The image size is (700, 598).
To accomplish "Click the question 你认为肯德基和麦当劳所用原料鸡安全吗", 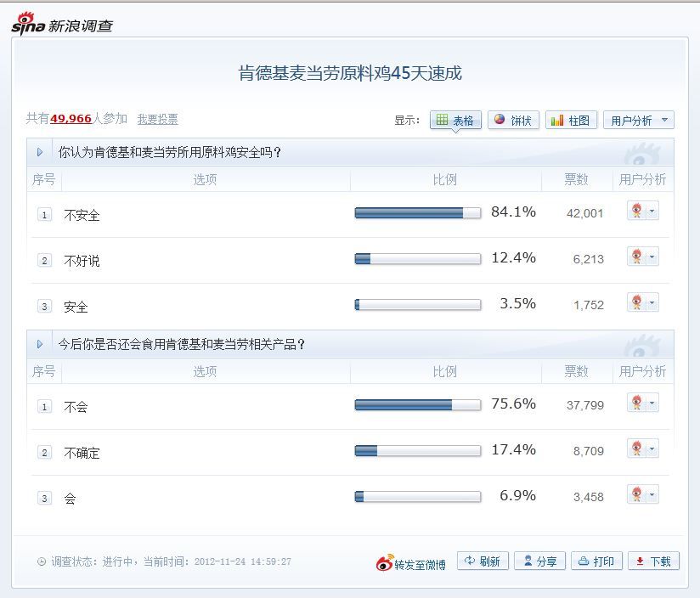I will pos(170,152).
